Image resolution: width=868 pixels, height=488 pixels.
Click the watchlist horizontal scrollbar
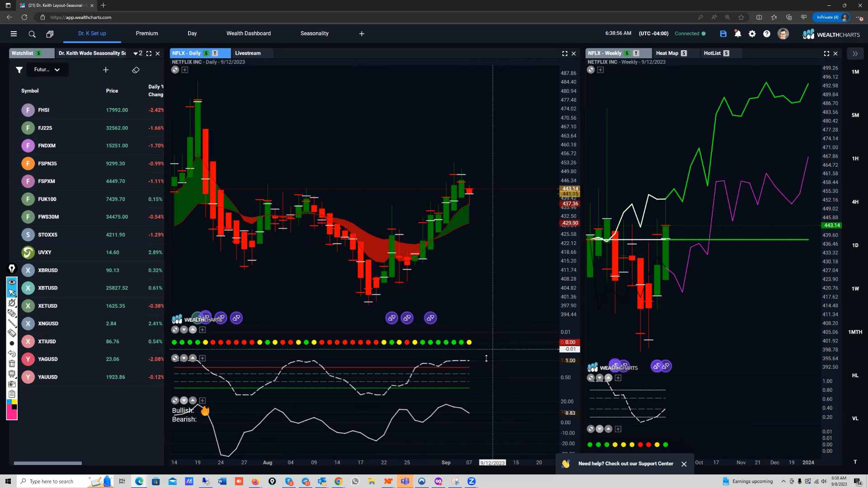pos(47,463)
